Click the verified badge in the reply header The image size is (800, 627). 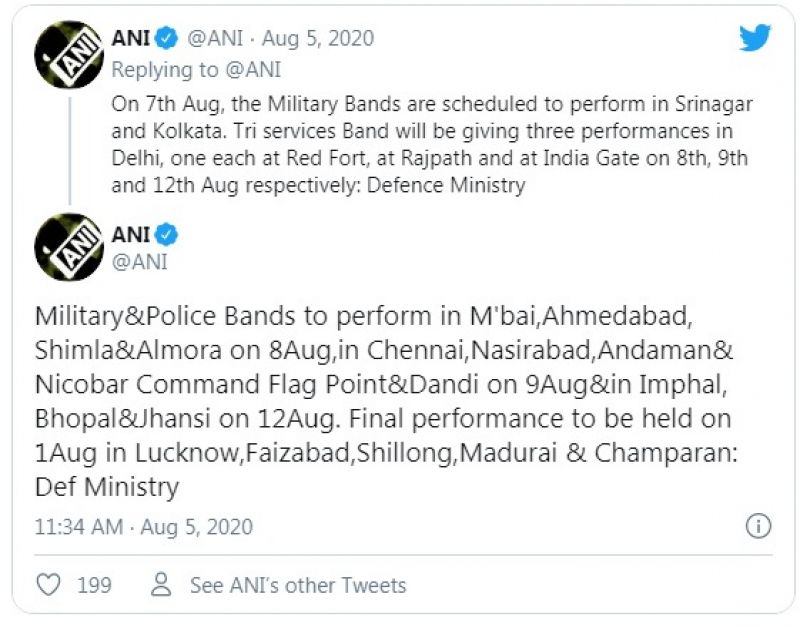tap(167, 39)
